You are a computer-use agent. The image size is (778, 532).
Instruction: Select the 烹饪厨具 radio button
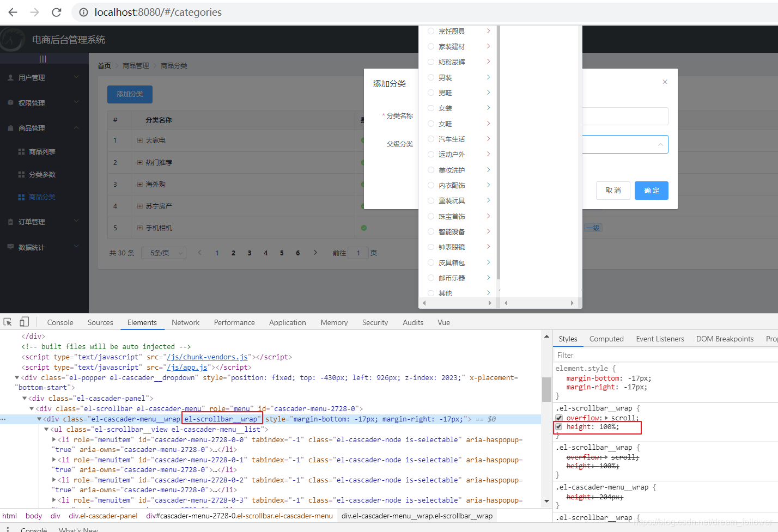[x=431, y=31]
